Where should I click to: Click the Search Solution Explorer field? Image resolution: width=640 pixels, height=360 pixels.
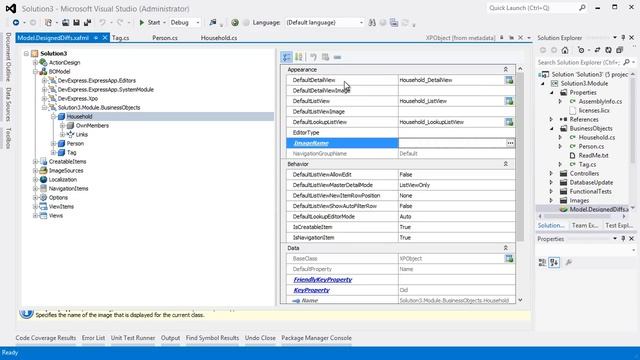click(580, 62)
